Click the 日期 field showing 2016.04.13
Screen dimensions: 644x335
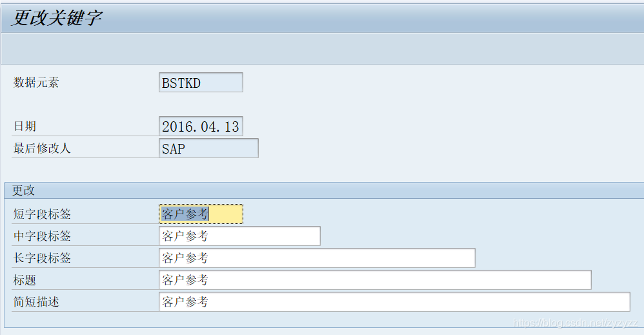(x=201, y=127)
